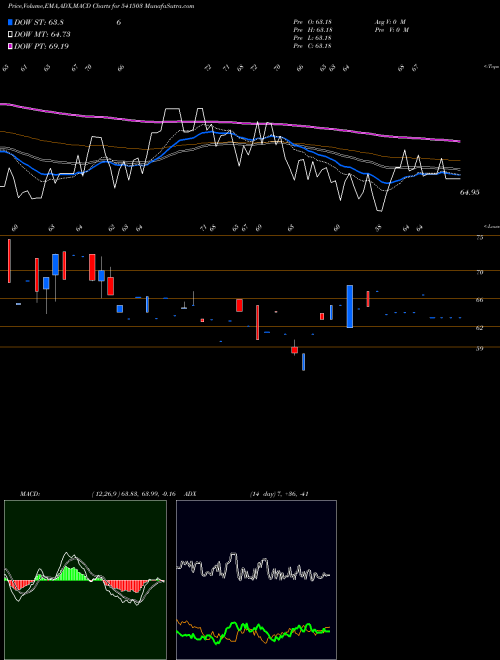Click the 'Pre C: 63.18' close value
The image size is (500, 660).
(x=313, y=46)
